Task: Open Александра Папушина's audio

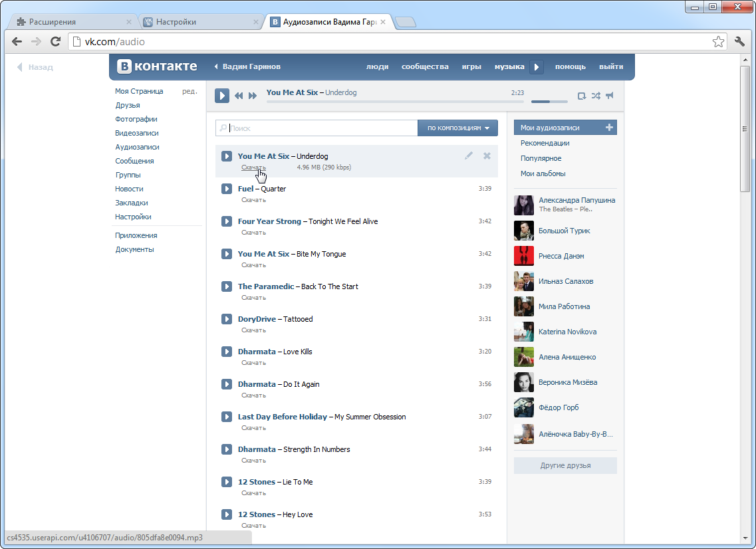Action: [x=576, y=200]
